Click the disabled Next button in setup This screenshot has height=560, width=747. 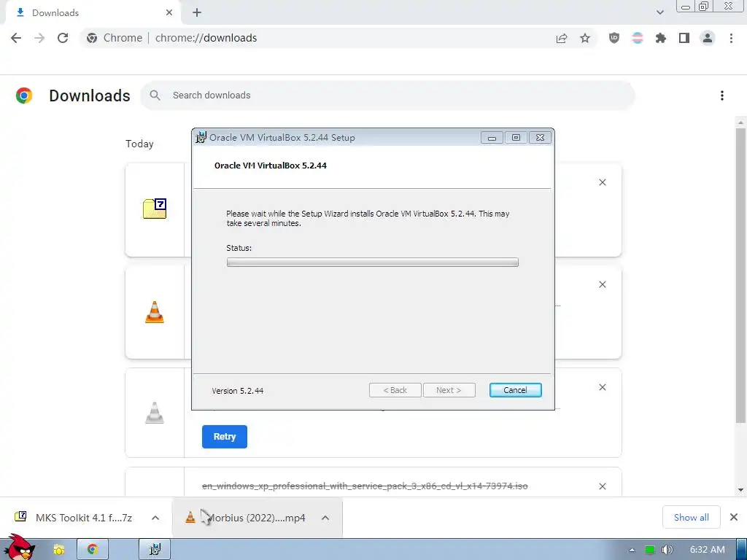point(449,390)
